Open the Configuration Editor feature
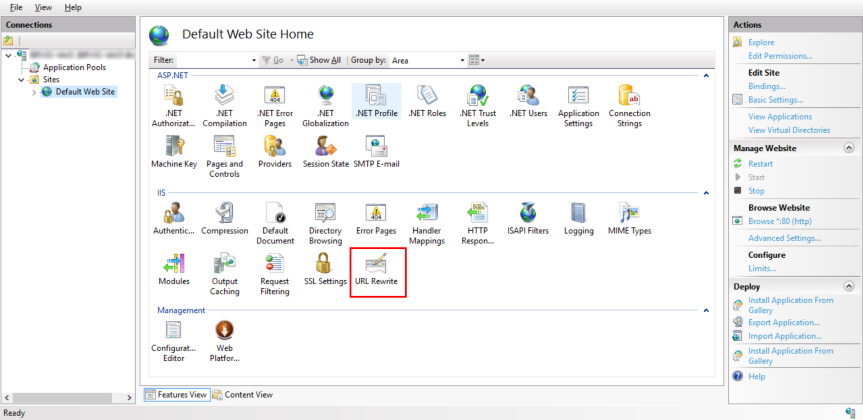The width and height of the screenshot is (863, 420). [174, 341]
